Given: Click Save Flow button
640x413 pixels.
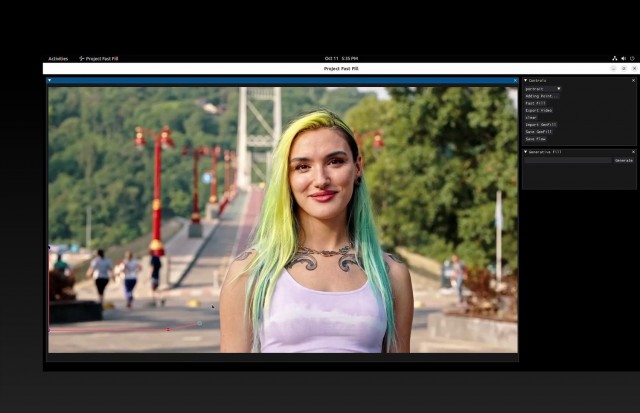Looking at the screenshot, I should pos(535,139).
